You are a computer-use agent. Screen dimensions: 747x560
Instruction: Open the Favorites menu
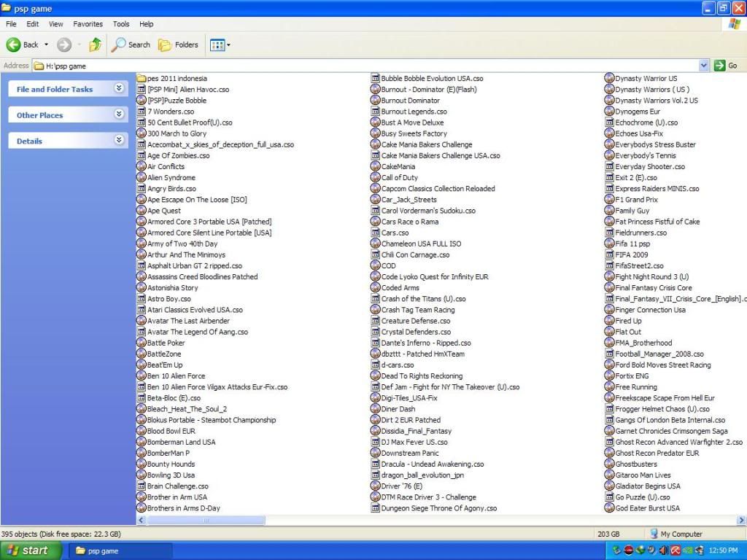[x=88, y=24]
